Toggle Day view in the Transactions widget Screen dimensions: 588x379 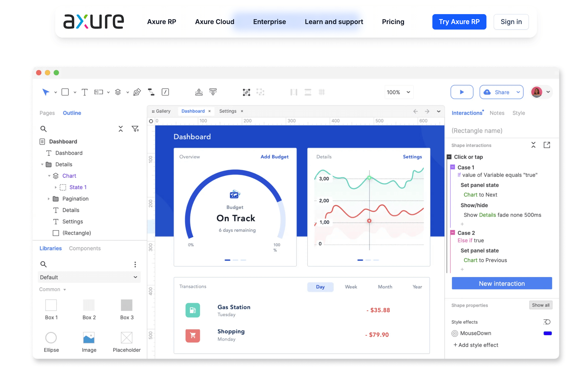320,287
